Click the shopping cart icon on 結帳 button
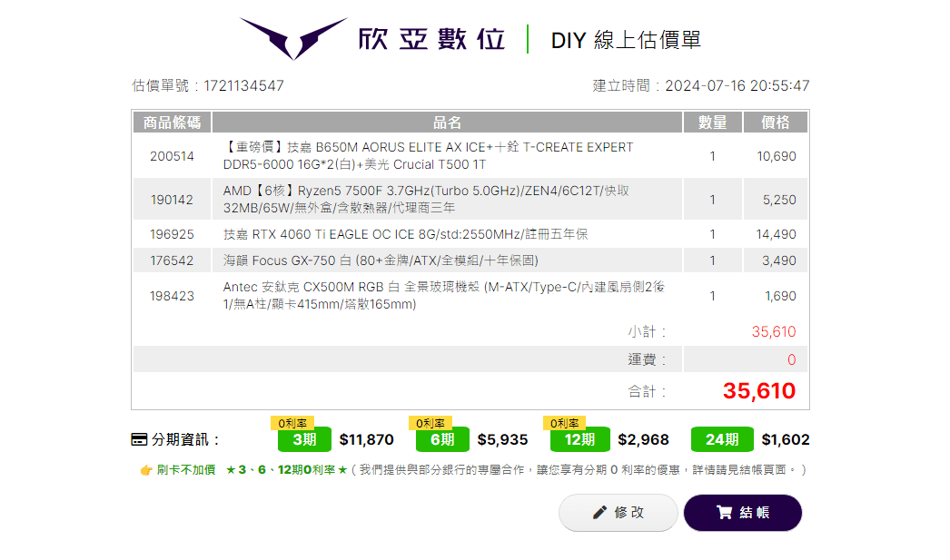 [724, 513]
